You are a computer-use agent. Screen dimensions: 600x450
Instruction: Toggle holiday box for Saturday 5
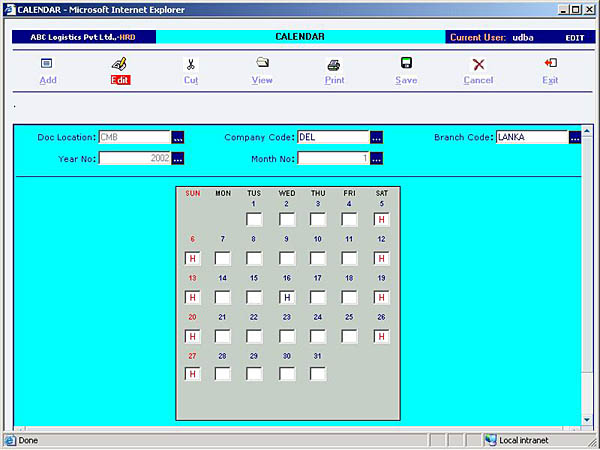(381, 219)
